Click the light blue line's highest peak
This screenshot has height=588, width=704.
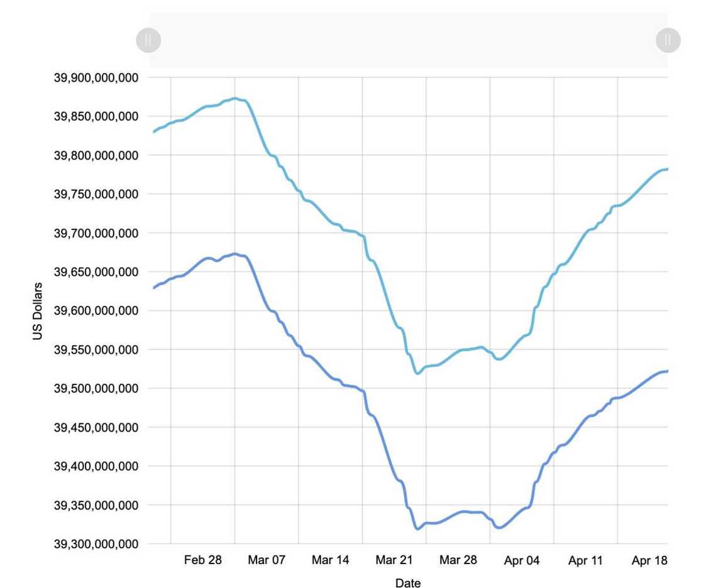(234, 98)
